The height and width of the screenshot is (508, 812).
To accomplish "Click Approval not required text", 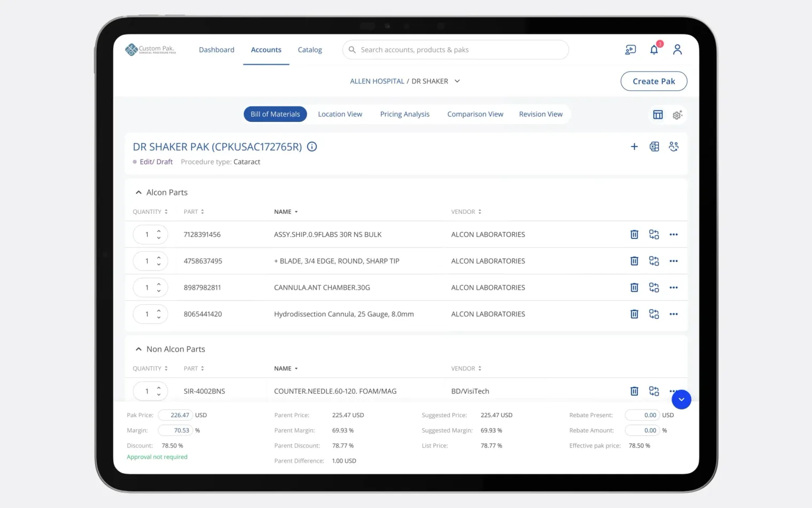I will [x=157, y=457].
